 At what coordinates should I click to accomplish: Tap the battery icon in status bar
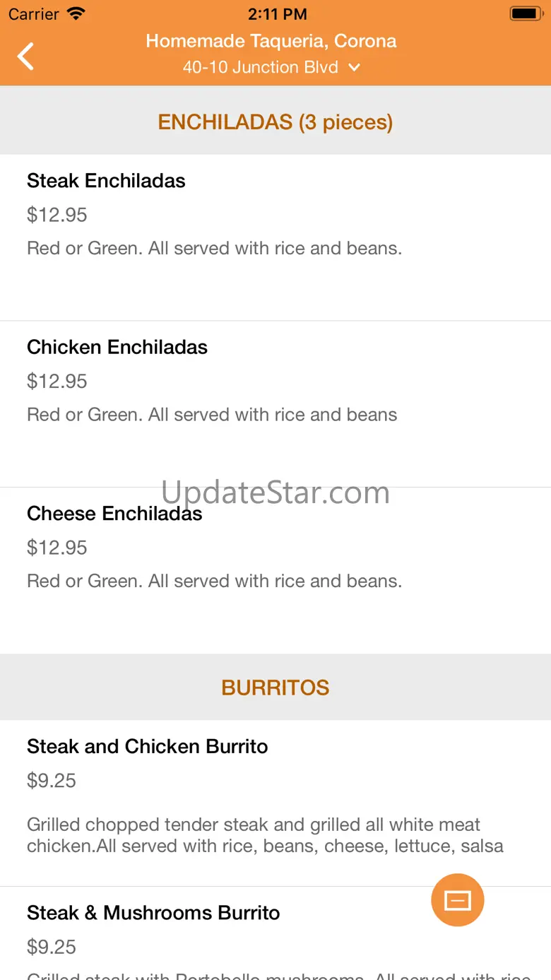pyautogui.click(x=526, y=13)
